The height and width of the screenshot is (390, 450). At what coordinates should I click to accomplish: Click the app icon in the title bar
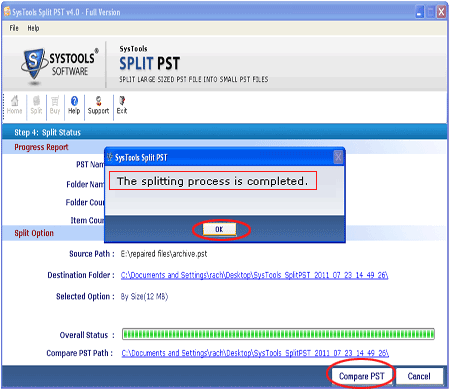7,12
